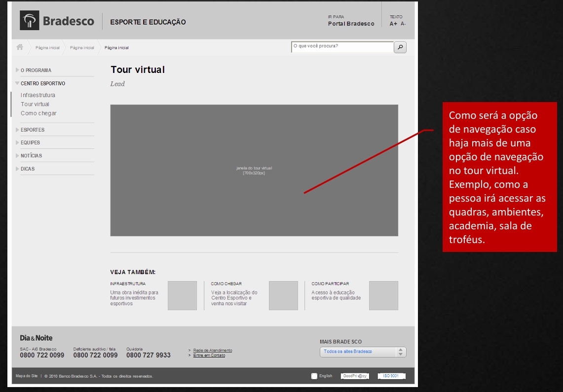Open the COMO CHEGAR see-also heading
The width and height of the screenshot is (563, 392).
(226, 284)
